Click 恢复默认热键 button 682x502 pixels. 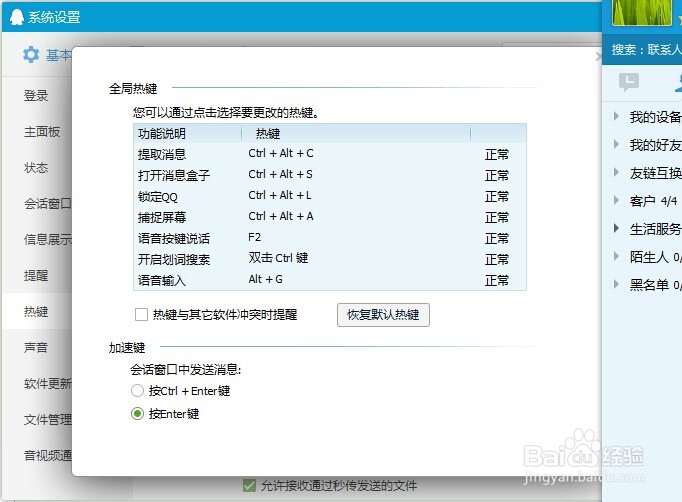pyautogui.click(x=383, y=315)
